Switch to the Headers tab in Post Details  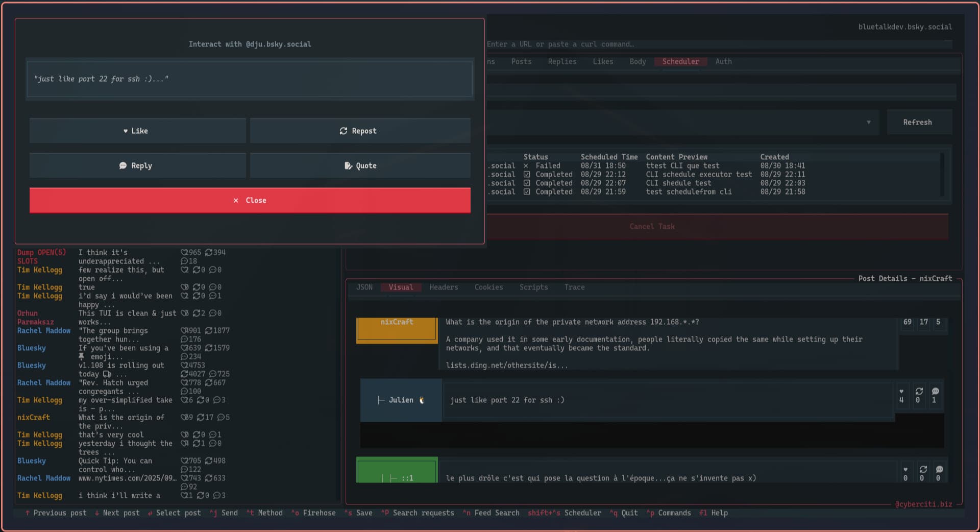pos(443,287)
